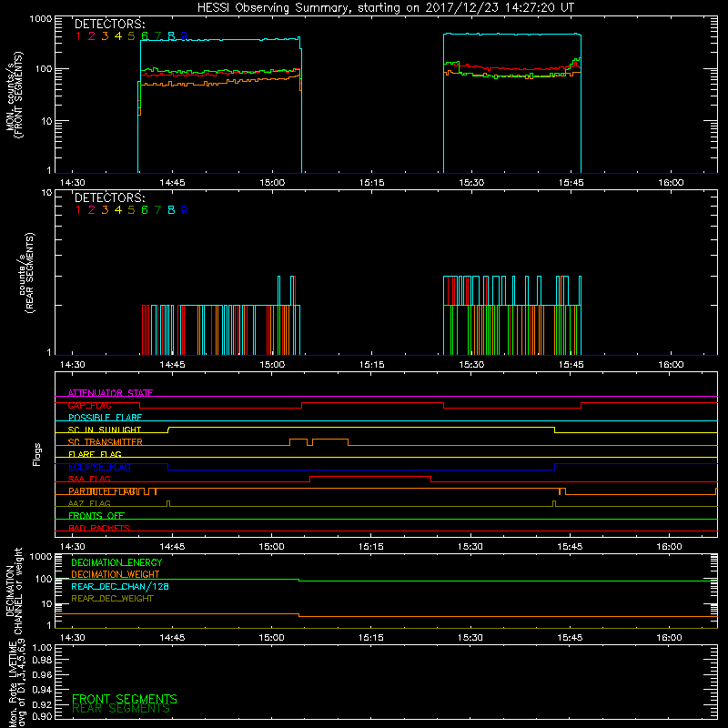Click 10 tick on rear segments y-axis top
This screenshot has width=728, height=728.
[46, 193]
